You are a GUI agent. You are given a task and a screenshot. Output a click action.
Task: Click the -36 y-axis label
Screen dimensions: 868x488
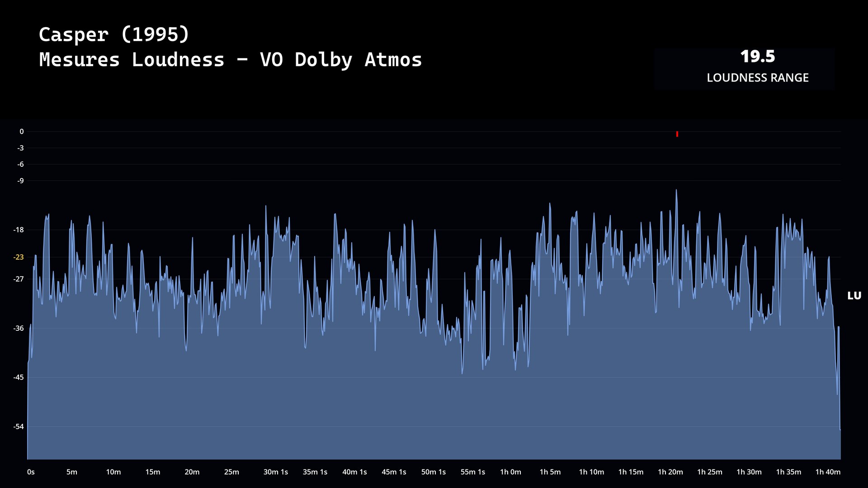pos(19,328)
